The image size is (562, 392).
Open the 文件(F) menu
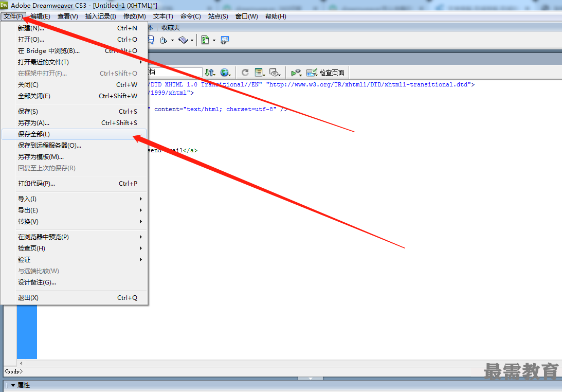(13, 16)
